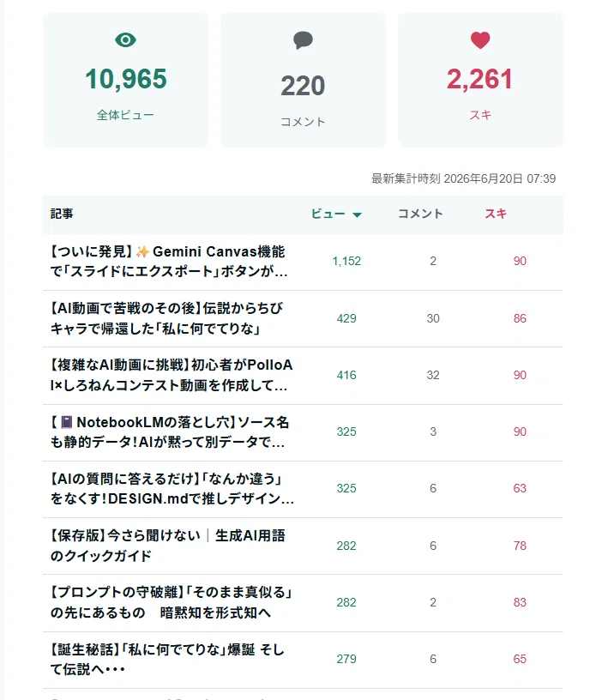Open the 誕生秘話 article
This screenshot has width=596, height=700.
(x=167, y=659)
